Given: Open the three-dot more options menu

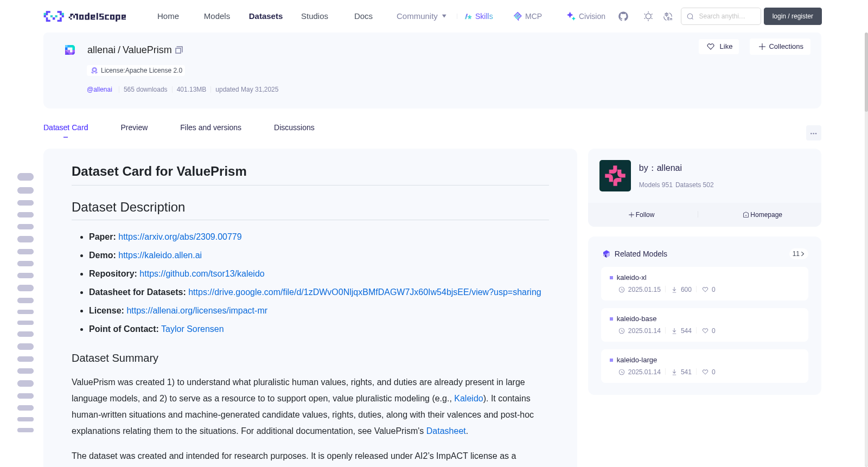Looking at the screenshot, I should [x=814, y=133].
